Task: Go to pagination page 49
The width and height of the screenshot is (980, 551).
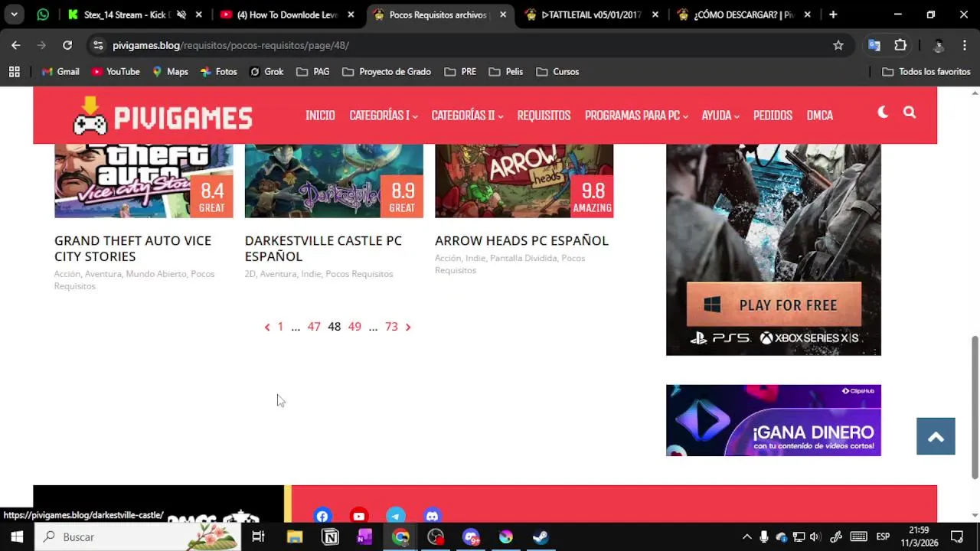Action: point(354,327)
